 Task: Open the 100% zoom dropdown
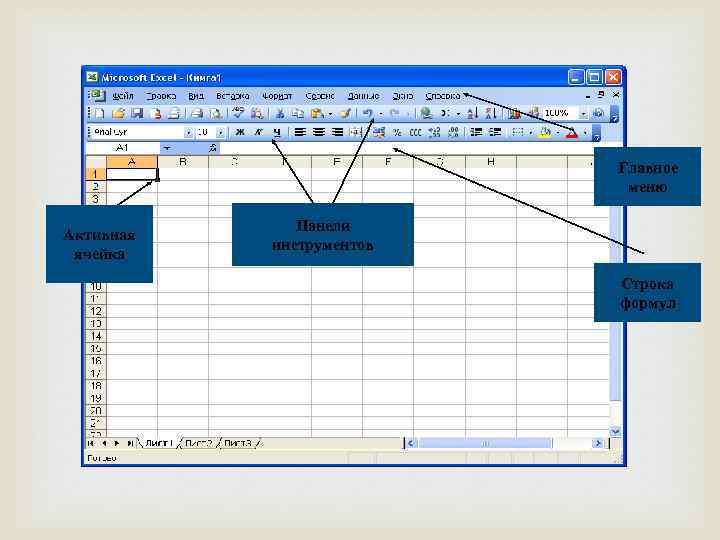pos(583,113)
